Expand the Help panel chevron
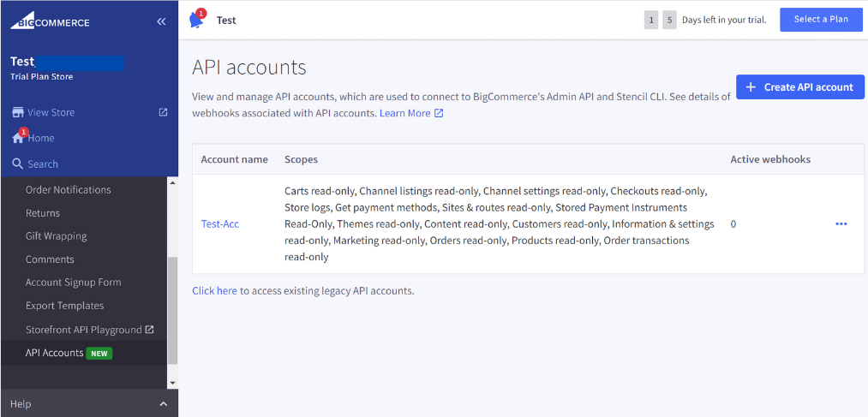This screenshot has width=868, height=417. 163,404
